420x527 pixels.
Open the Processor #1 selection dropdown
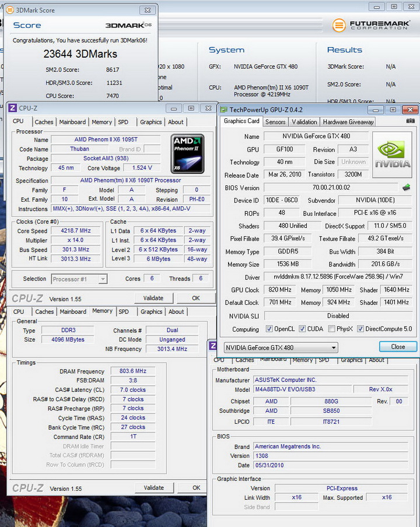[79, 279]
